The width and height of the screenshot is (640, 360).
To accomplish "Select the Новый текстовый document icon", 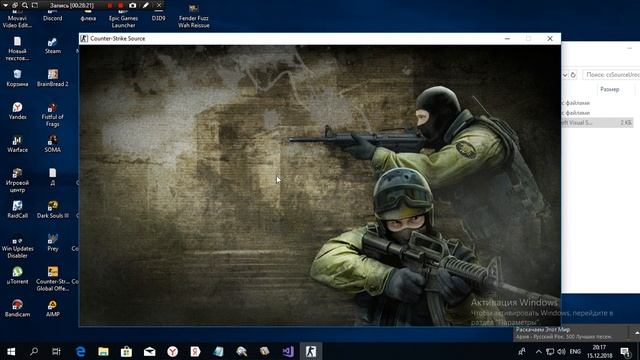I will point(17,49).
